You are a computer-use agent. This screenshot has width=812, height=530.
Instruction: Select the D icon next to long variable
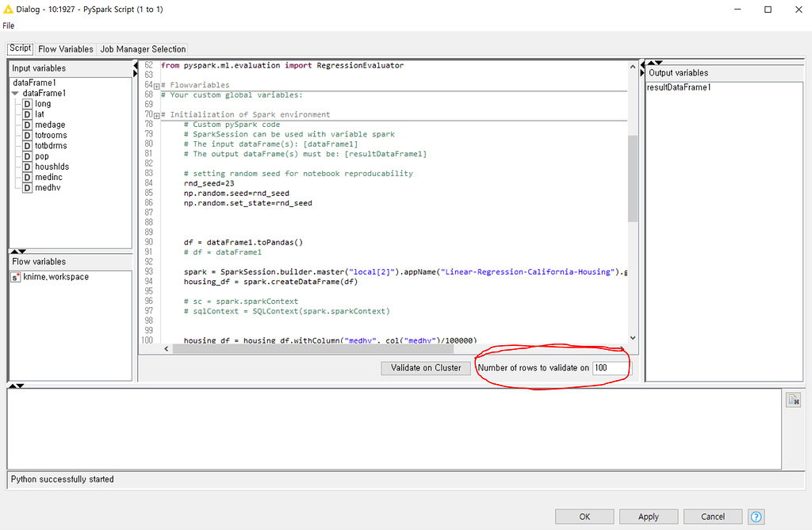tap(27, 103)
